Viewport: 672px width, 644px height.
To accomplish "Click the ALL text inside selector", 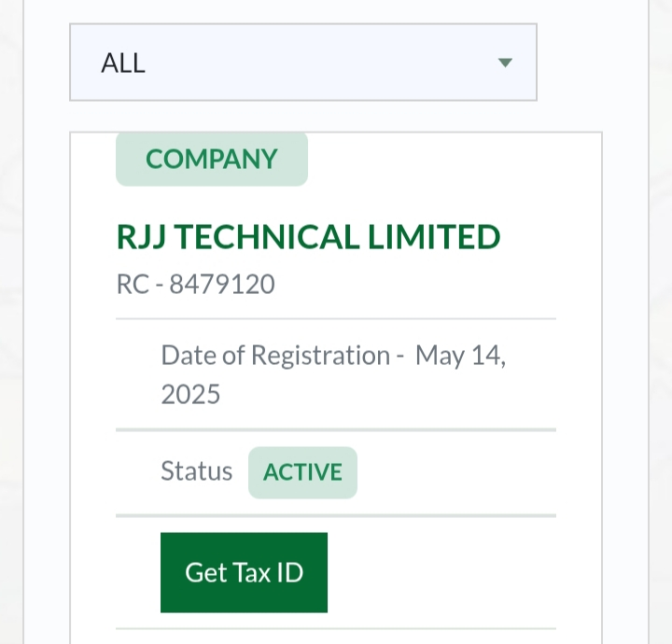I will click(x=123, y=63).
